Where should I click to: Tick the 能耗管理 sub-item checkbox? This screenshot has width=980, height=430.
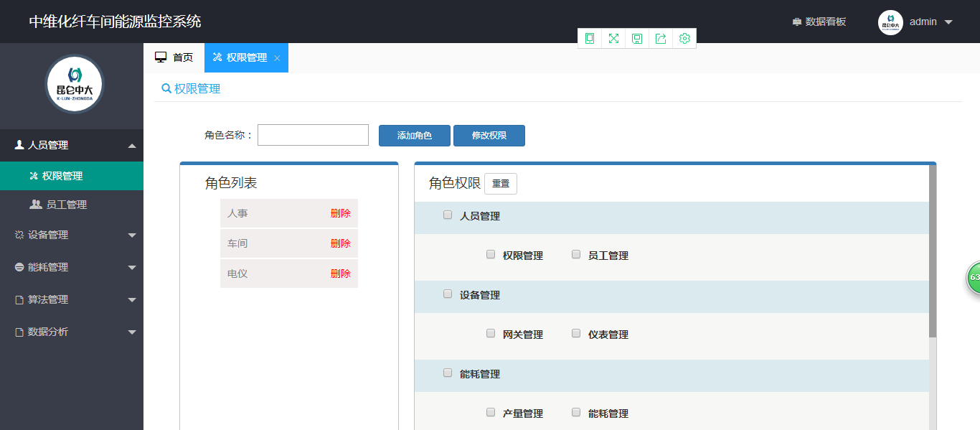[576, 412]
